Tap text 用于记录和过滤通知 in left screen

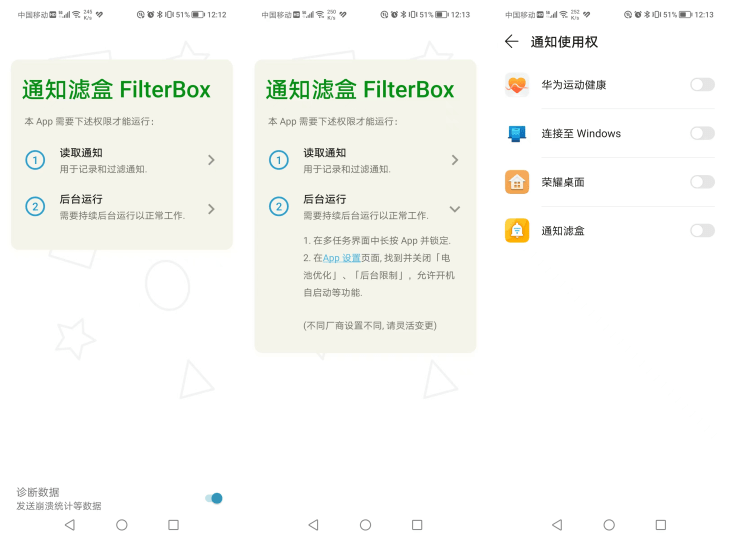pos(103,169)
